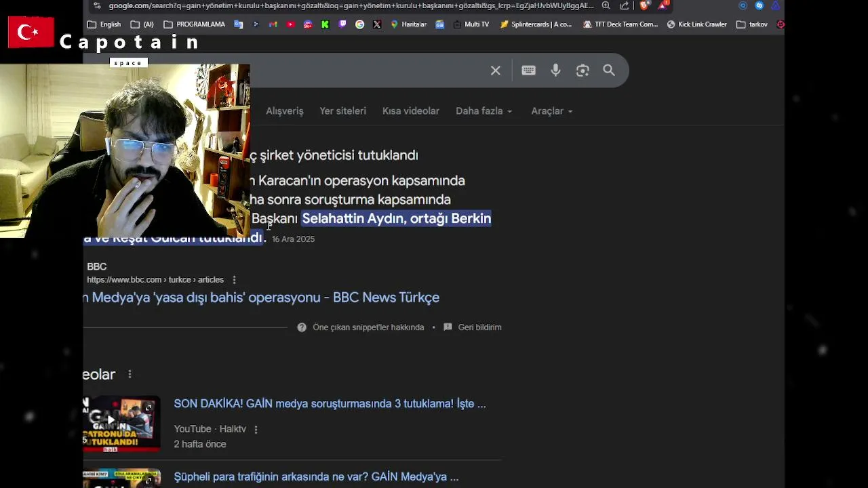Open the TFT Deck Team Comp bookmark
The height and width of the screenshot is (488, 868).
[620, 24]
